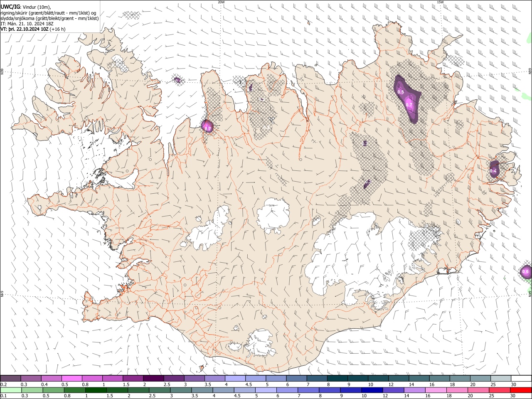Image resolution: width=532 pixels, height=399 pixels.
Task: Click the 'IT: Mán. 21. 10. 2024 18Z' line
Action: (27, 24)
